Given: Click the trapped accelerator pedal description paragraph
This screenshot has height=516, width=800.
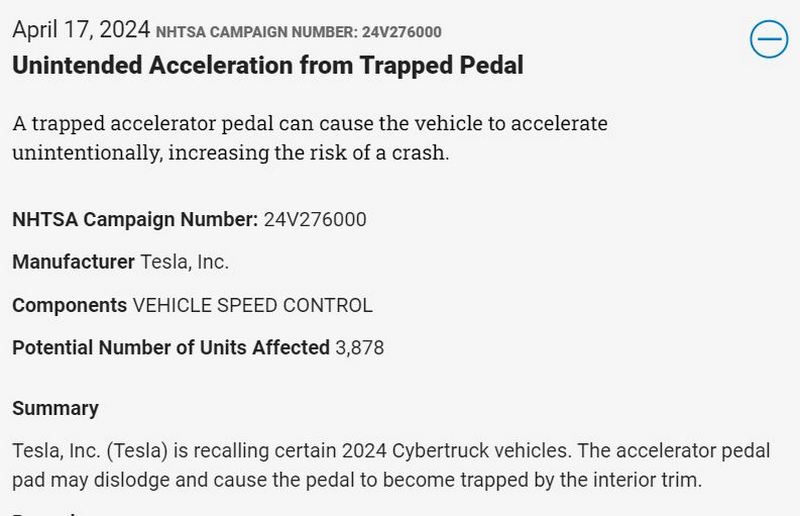Looking at the screenshot, I should 310,138.
